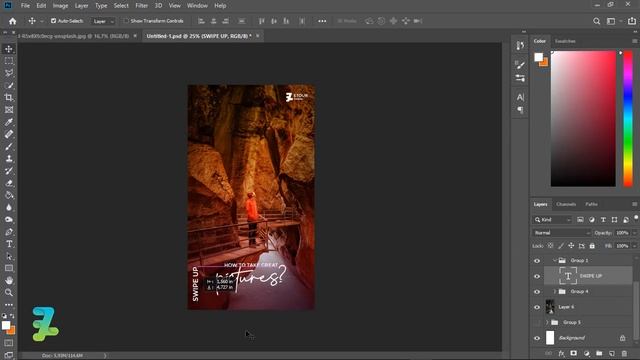Viewport: 640px width, 360px height.
Task: Select the Path Selection tool
Action: click(x=9, y=256)
